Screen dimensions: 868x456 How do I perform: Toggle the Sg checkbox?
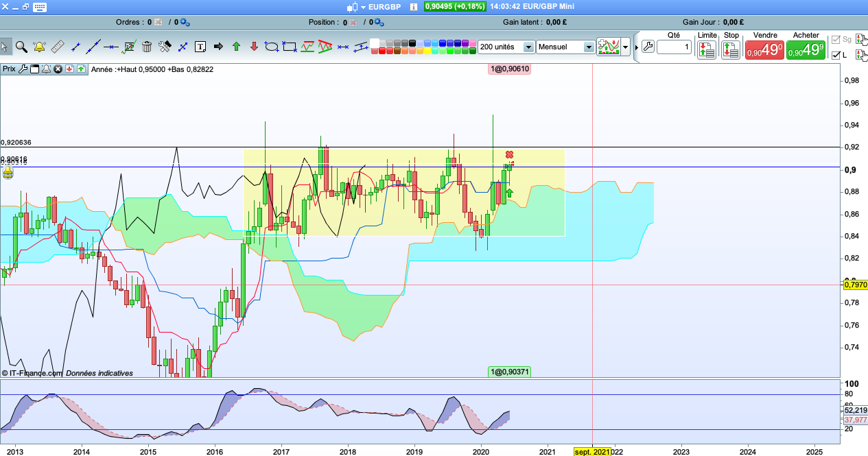tap(836, 40)
